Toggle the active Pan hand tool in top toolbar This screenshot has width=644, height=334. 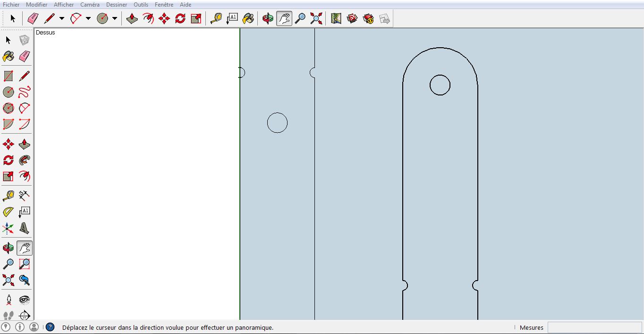284,19
